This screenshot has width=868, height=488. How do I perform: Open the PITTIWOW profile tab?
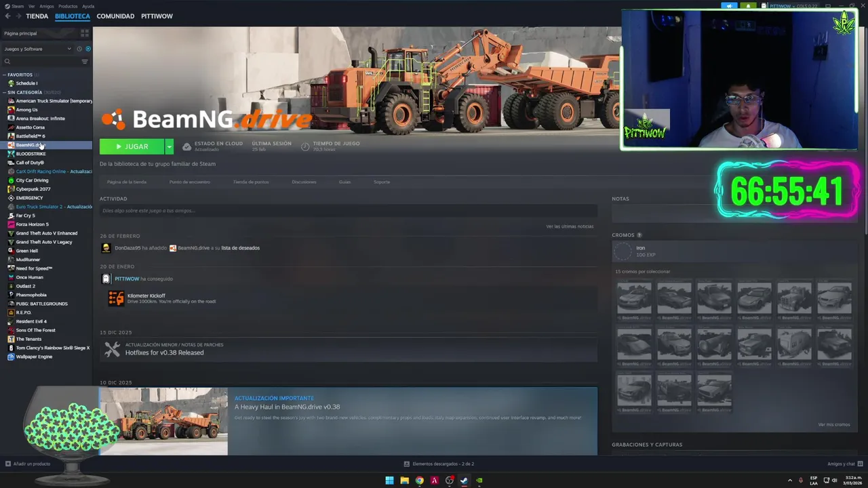tap(157, 16)
